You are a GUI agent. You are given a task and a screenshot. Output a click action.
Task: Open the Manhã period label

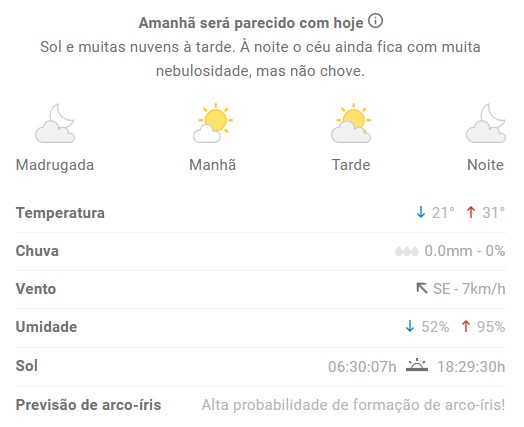click(213, 165)
